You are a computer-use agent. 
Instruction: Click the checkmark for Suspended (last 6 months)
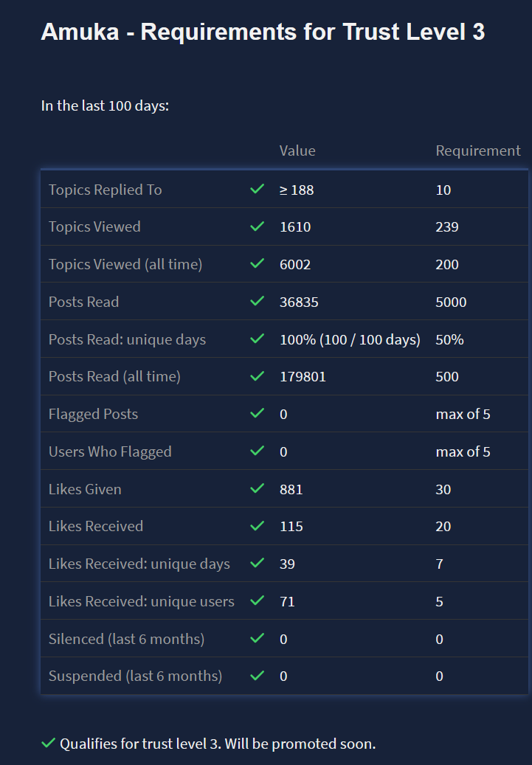coord(257,676)
